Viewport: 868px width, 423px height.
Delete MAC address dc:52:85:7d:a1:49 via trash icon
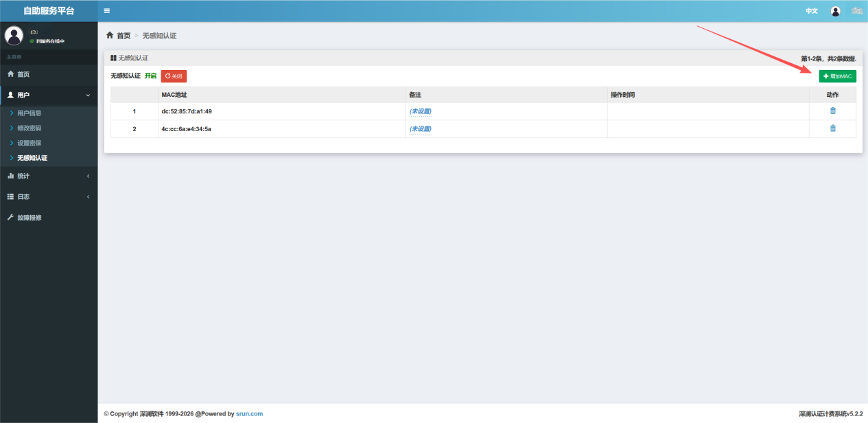tap(832, 111)
